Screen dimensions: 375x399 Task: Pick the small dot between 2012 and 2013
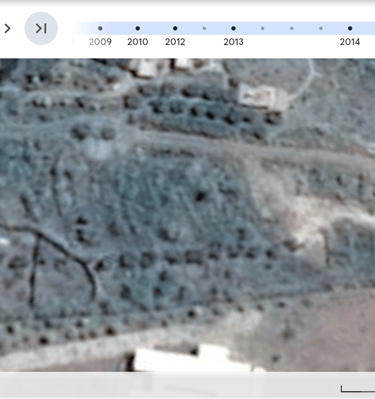point(204,28)
